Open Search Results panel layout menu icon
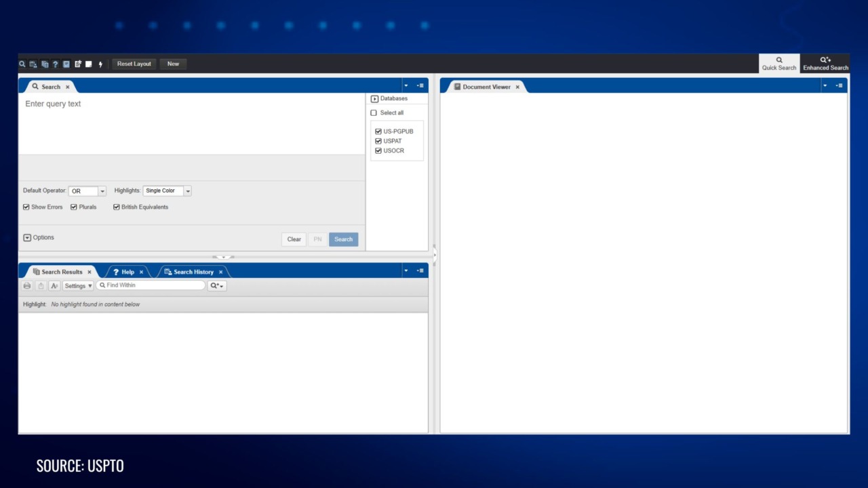 [x=420, y=270]
